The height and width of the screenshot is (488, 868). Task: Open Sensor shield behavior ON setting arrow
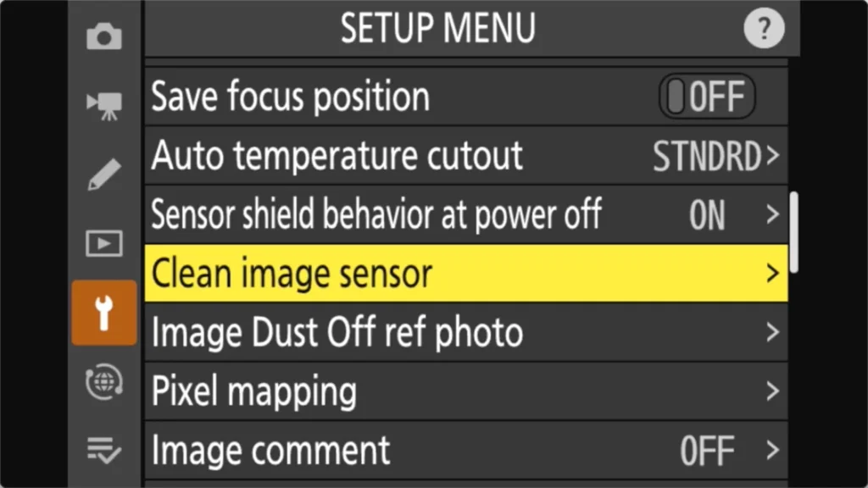tap(771, 215)
